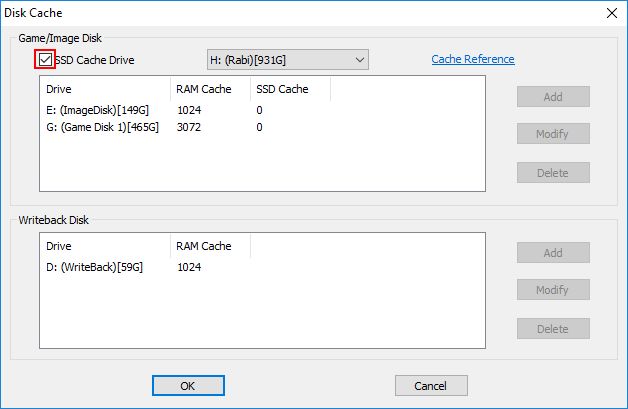Dismiss dialog with Cancel button
This screenshot has height=409, width=628.
tap(431, 385)
